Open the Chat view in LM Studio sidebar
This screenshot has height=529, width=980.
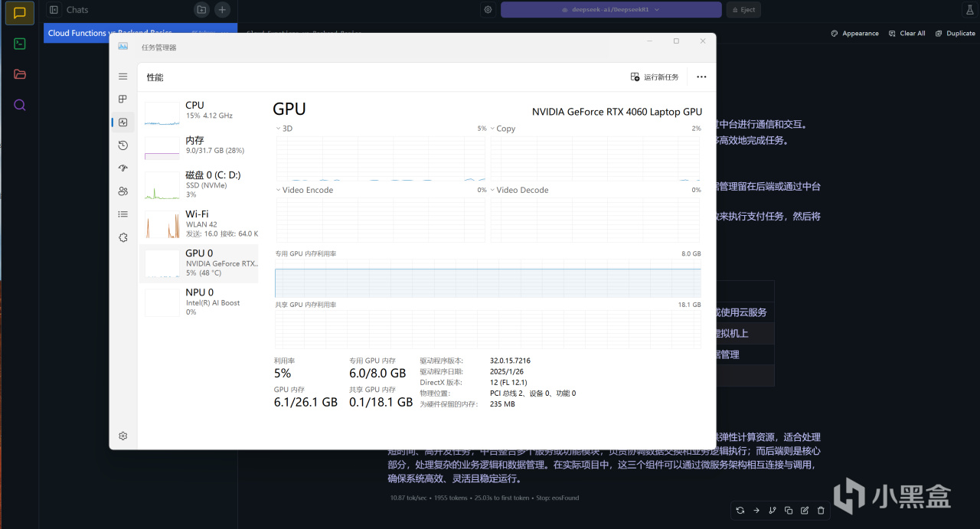point(20,13)
